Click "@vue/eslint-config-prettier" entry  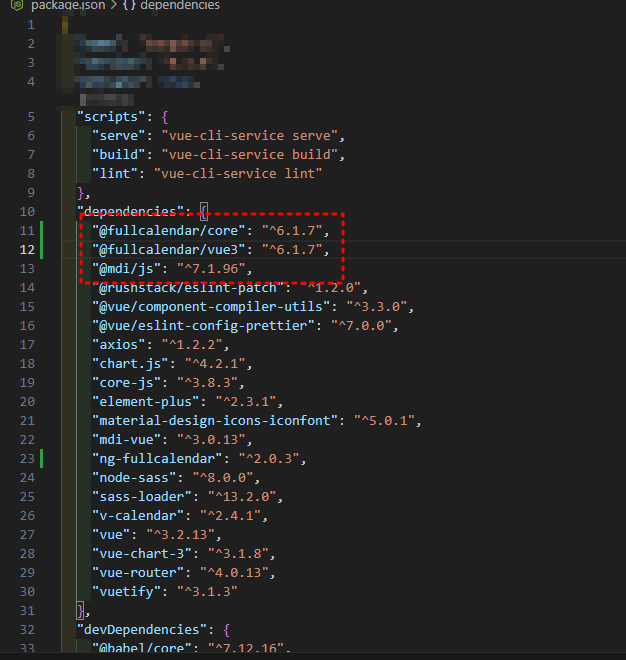204,325
